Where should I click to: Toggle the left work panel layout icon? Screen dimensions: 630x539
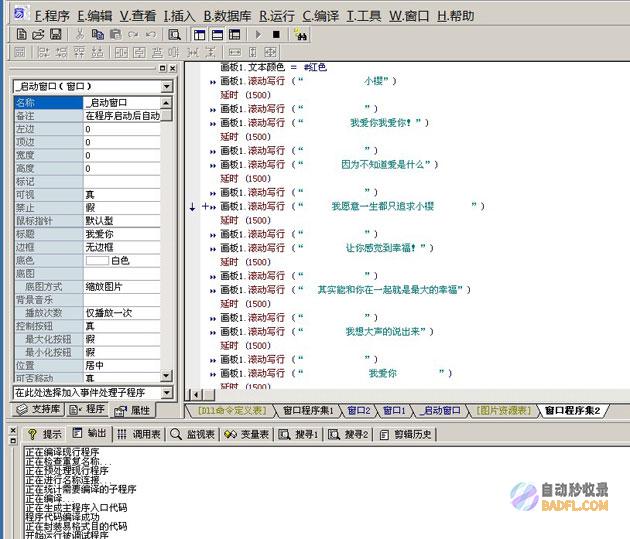coord(199,35)
